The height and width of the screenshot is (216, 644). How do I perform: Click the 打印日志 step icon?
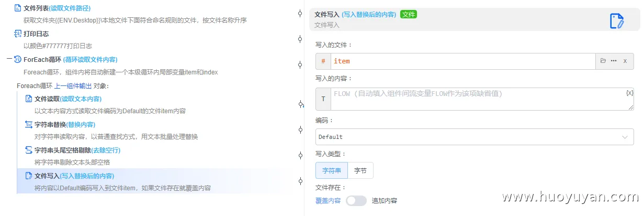(x=17, y=34)
